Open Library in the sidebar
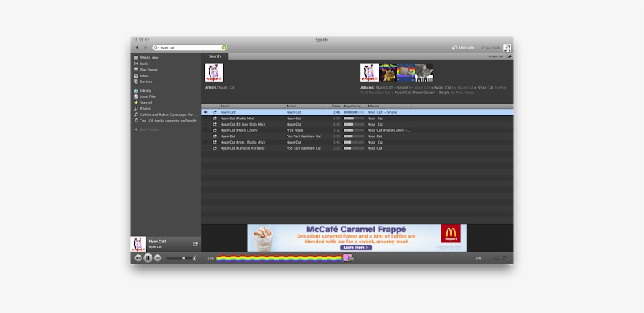This screenshot has height=313, width=644. 142,91
